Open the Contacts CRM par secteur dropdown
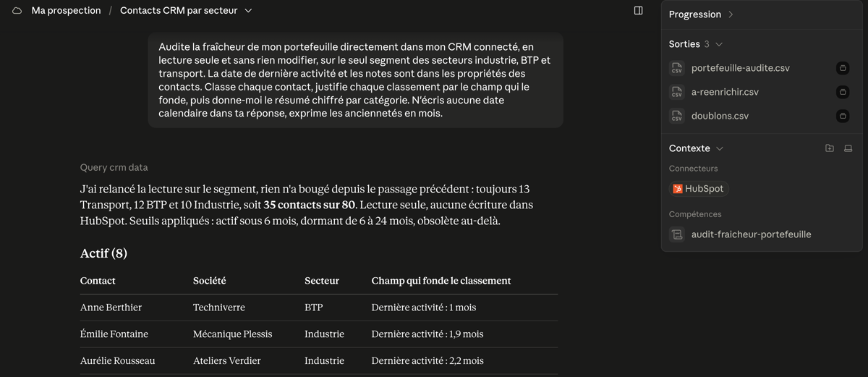Screen dimensions: 868x377 pyautogui.click(x=248, y=11)
